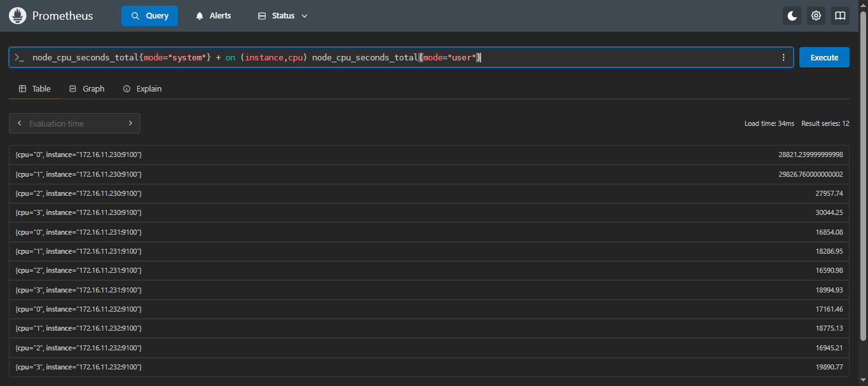The height and width of the screenshot is (386, 868).
Task: Click the Prometheus flame logo
Action: 18,16
